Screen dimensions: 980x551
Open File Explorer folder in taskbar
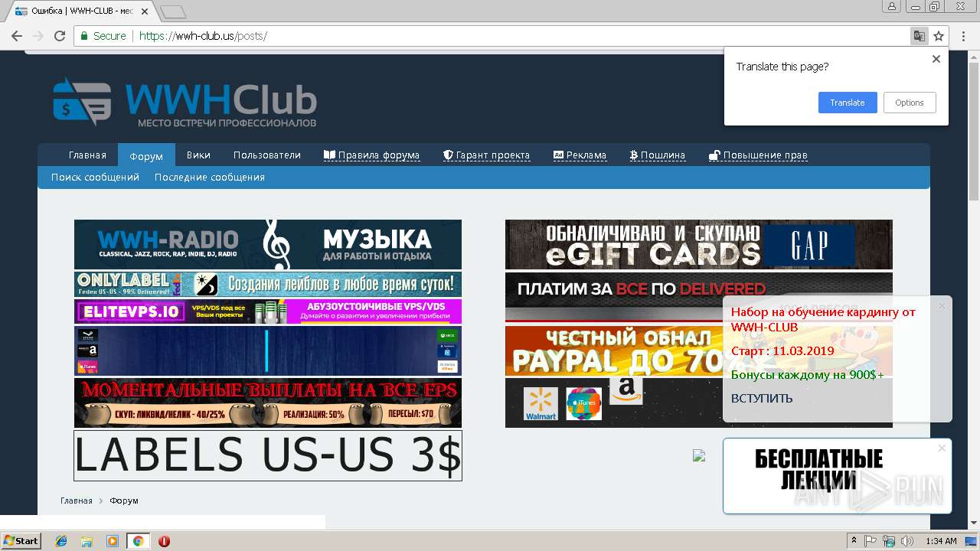pos(87,541)
